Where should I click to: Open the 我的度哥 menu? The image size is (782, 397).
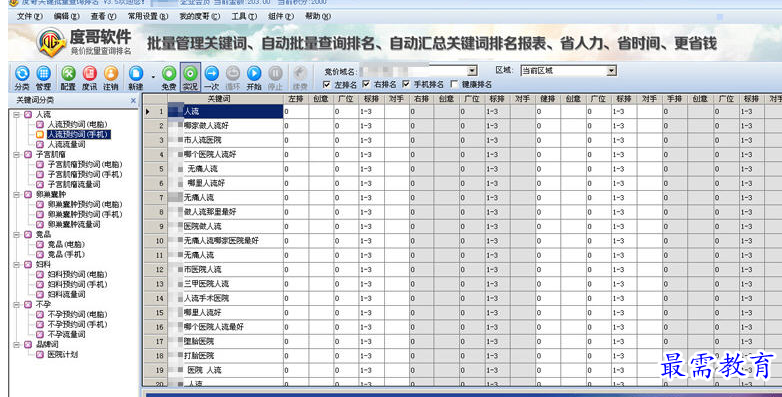point(199,16)
